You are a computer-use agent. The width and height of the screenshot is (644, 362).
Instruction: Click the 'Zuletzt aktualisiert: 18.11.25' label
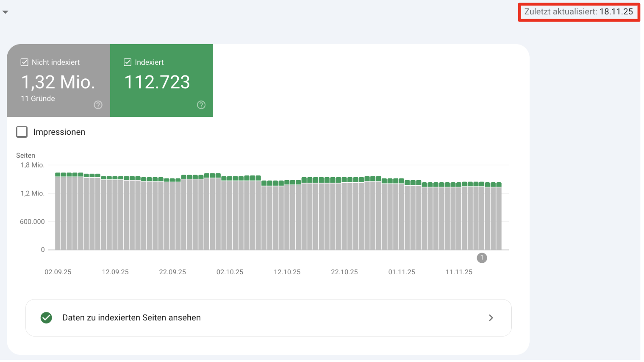pyautogui.click(x=578, y=12)
